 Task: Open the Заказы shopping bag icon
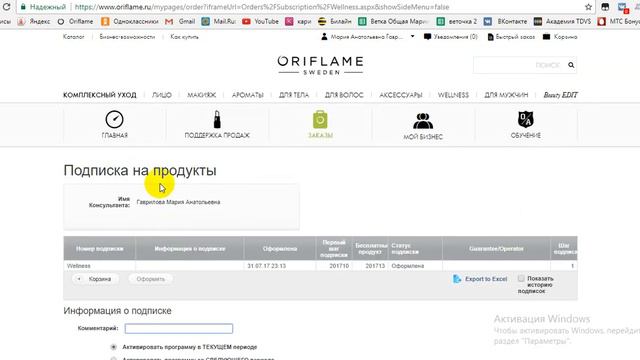[320, 120]
